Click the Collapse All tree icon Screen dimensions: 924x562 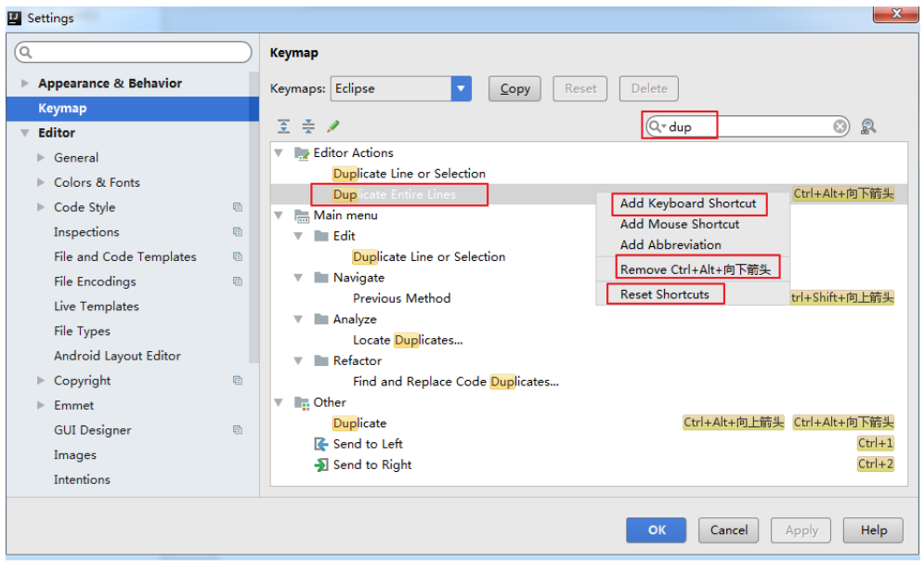pyautogui.click(x=308, y=125)
